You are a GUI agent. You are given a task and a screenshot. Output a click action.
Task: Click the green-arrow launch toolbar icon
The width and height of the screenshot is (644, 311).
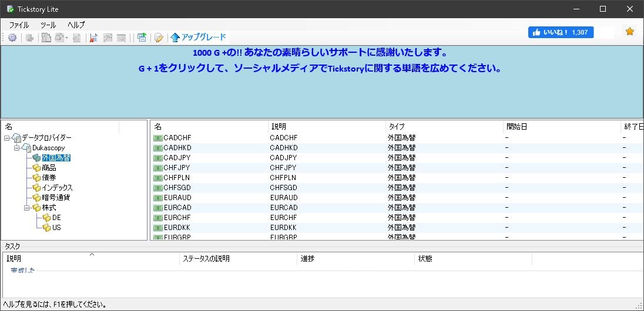tap(142, 38)
